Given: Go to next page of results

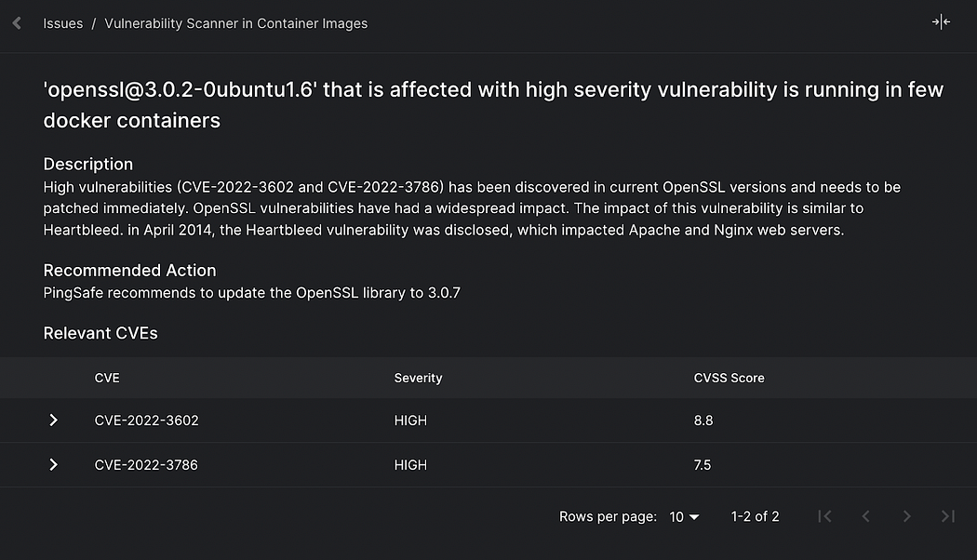Looking at the screenshot, I should coord(907,516).
